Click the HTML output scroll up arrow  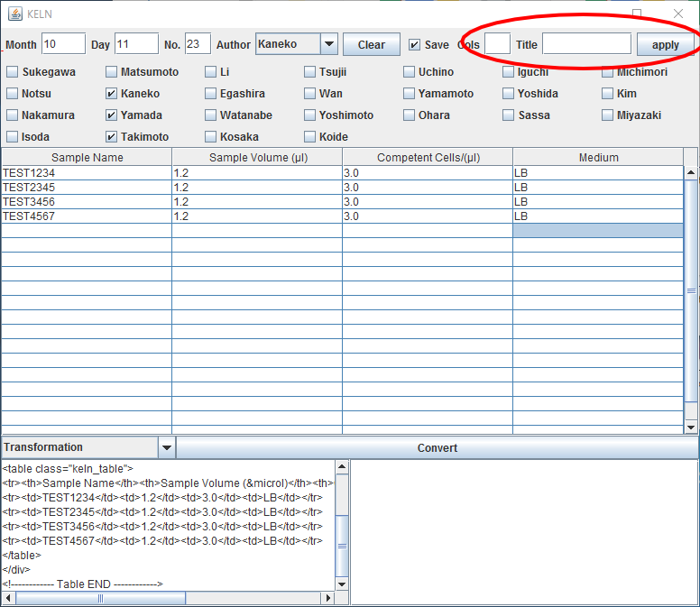(x=342, y=467)
